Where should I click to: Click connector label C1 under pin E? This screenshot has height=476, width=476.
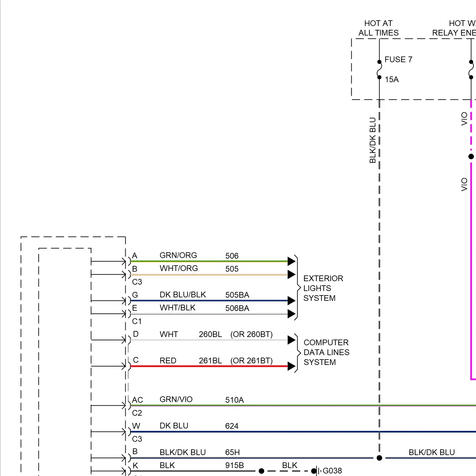coord(137,321)
